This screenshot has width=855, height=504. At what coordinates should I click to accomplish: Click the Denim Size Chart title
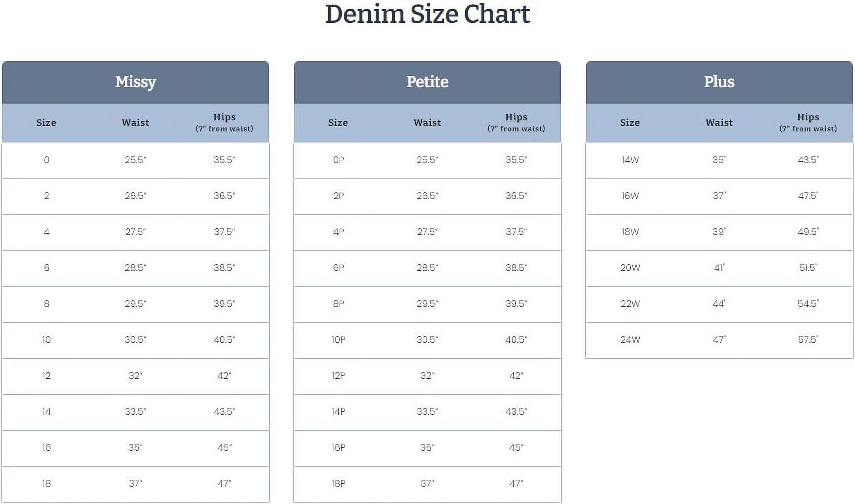427,15
